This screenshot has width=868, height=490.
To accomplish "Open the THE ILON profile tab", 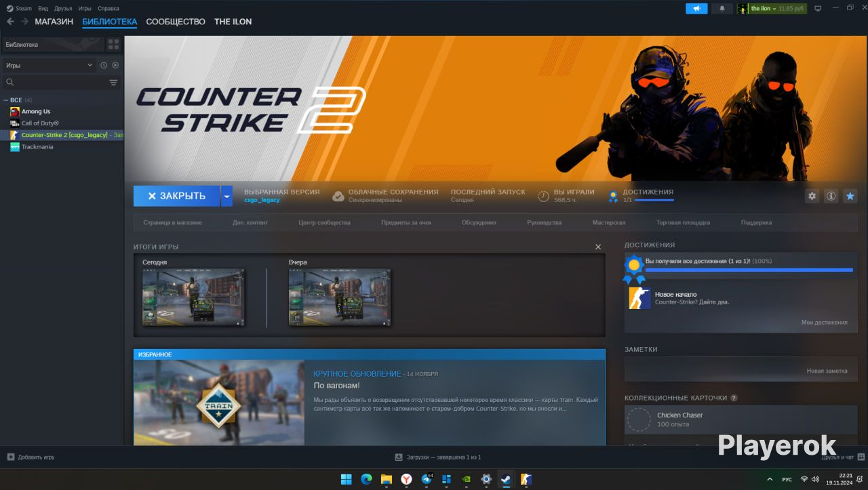I will pos(233,22).
